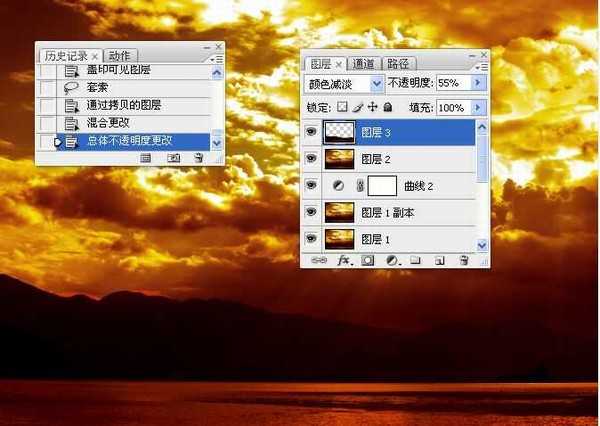Toggle visibility of 图层 2

point(311,159)
